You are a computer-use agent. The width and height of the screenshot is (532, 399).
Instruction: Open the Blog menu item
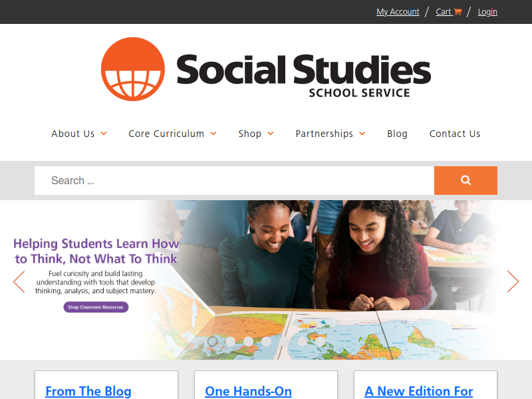397,134
